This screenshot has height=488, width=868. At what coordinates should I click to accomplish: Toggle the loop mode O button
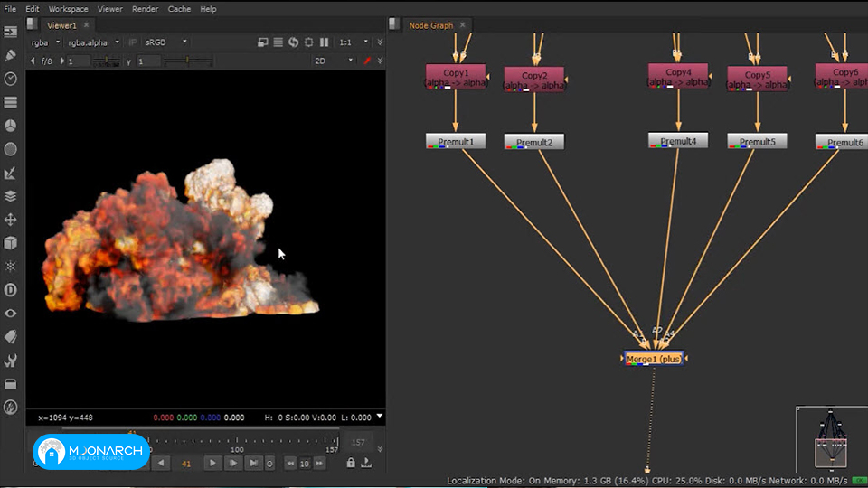269,464
